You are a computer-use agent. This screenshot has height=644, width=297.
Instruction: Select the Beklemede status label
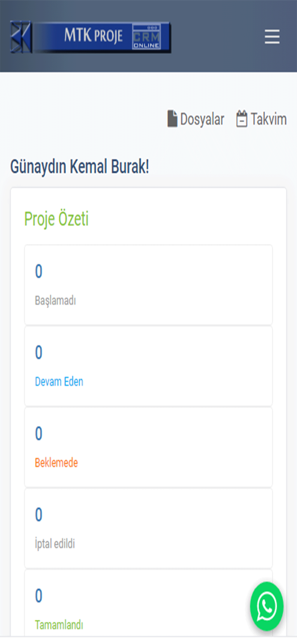click(x=56, y=463)
